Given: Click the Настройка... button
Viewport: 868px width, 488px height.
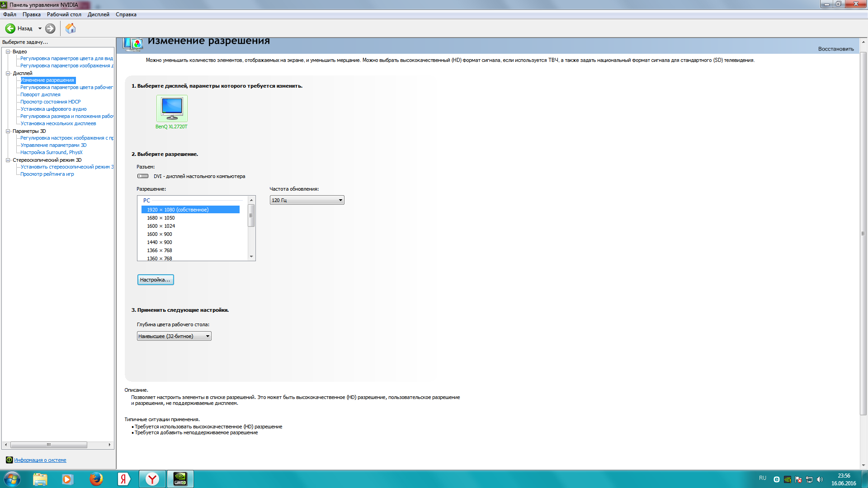Looking at the screenshot, I should click(x=155, y=280).
